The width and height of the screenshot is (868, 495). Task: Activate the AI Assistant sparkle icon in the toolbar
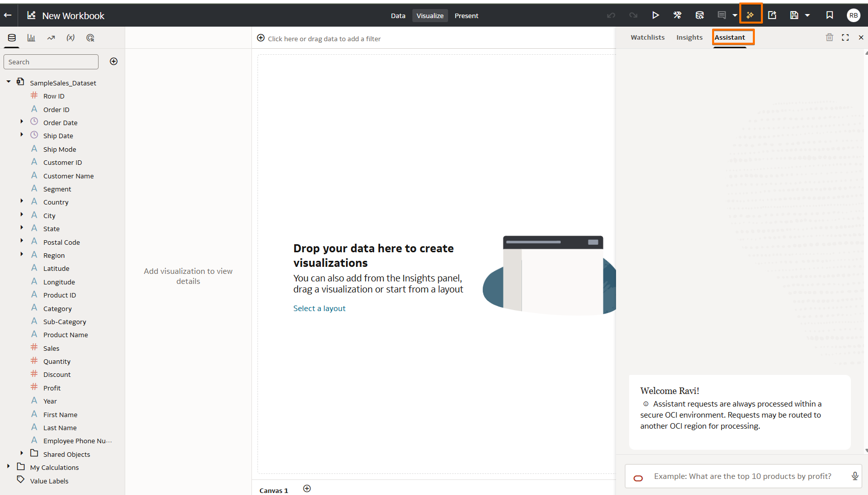pyautogui.click(x=751, y=15)
